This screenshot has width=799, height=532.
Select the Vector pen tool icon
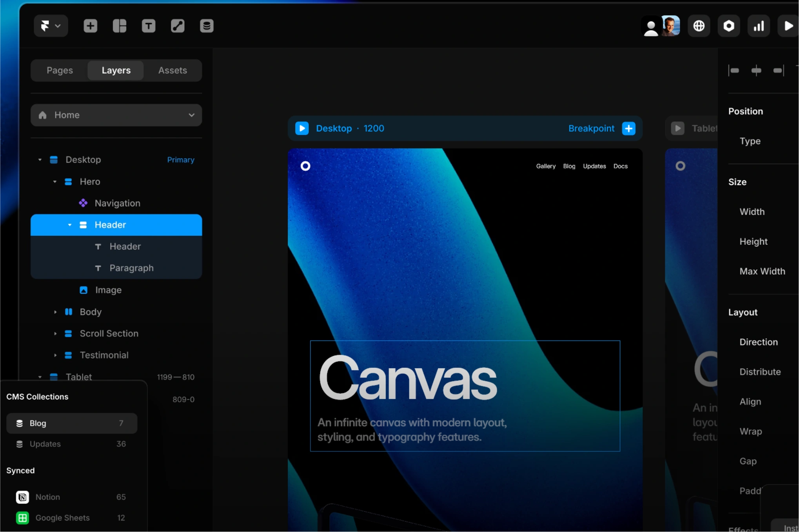(178, 26)
